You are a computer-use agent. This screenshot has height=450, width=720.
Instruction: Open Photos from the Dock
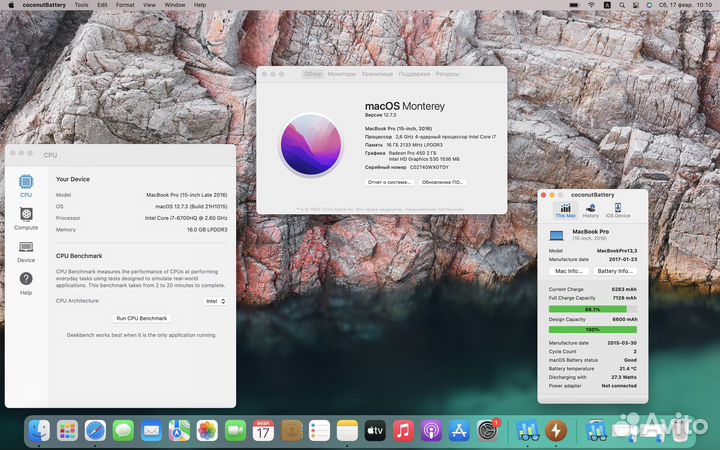(x=207, y=431)
